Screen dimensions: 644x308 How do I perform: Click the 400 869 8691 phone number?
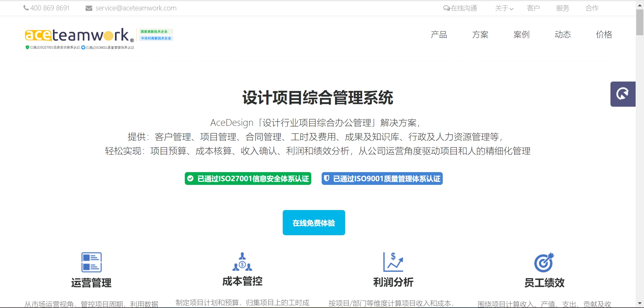click(50, 8)
